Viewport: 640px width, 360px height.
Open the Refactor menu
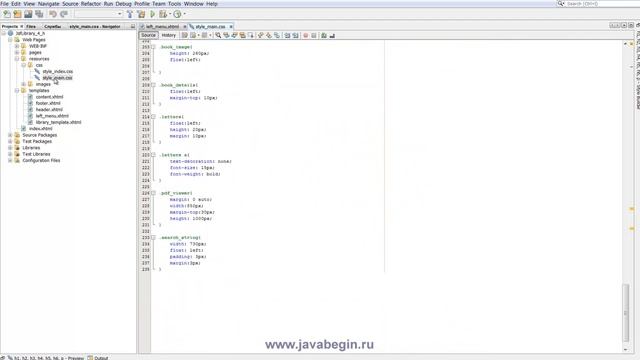point(91,4)
